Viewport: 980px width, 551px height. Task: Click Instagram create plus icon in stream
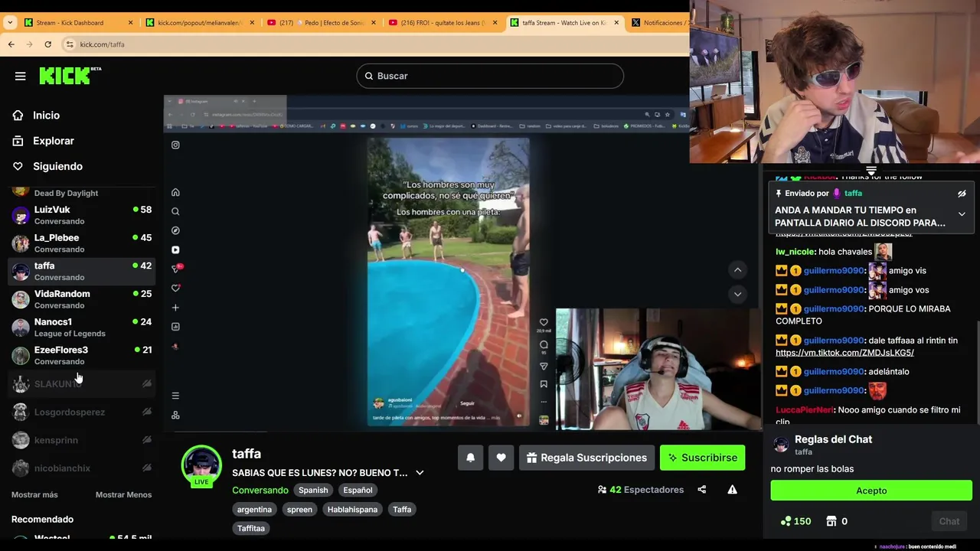point(175,308)
